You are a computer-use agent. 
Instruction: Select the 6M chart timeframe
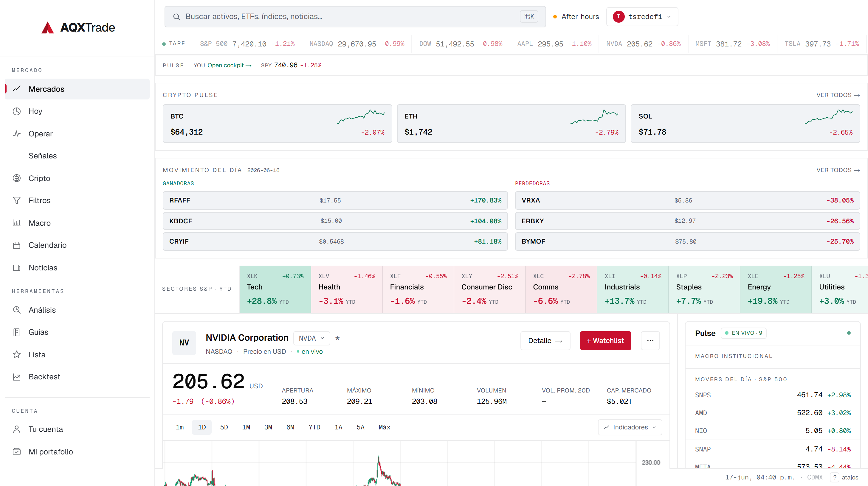coord(290,427)
